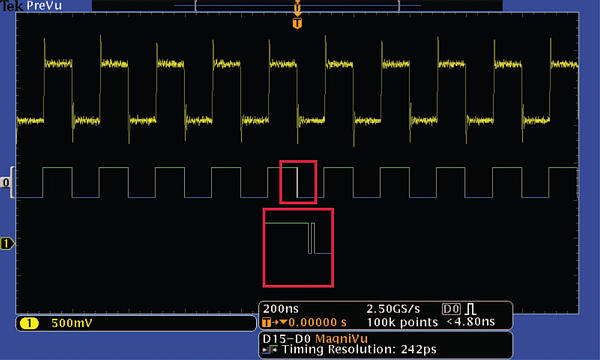
Task: Click the large red magnified inset box
Action: [x=298, y=248]
